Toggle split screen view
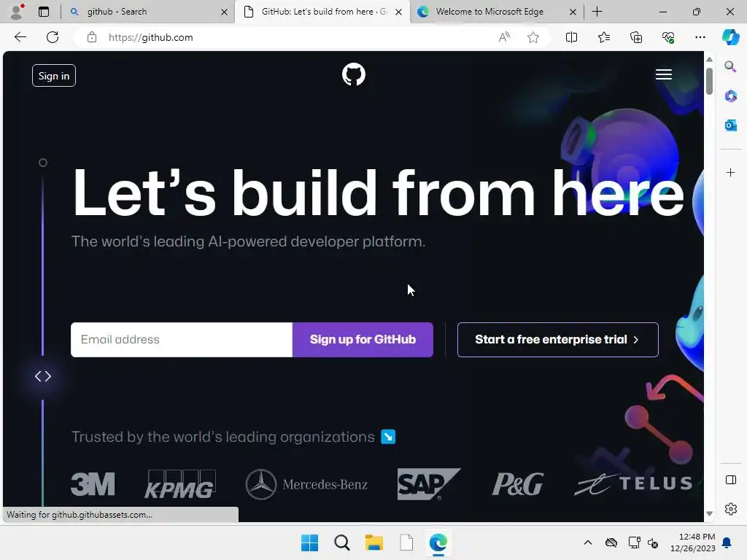 pyautogui.click(x=571, y=37)
